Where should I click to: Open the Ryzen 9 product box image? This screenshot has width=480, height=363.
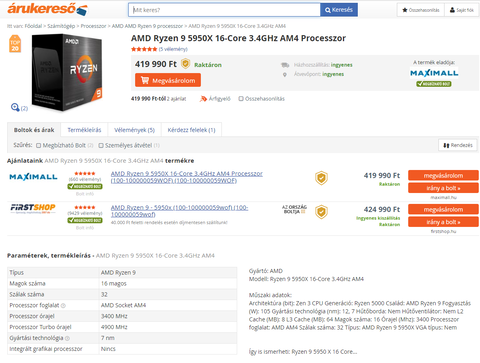tap(67, 72)
